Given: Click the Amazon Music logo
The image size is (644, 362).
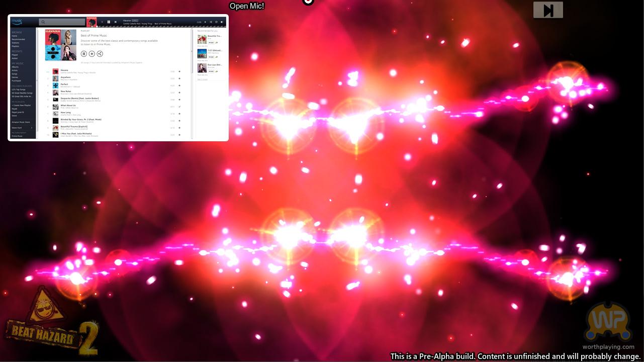Looking at the screenshot, I should [x=17, y=22].
